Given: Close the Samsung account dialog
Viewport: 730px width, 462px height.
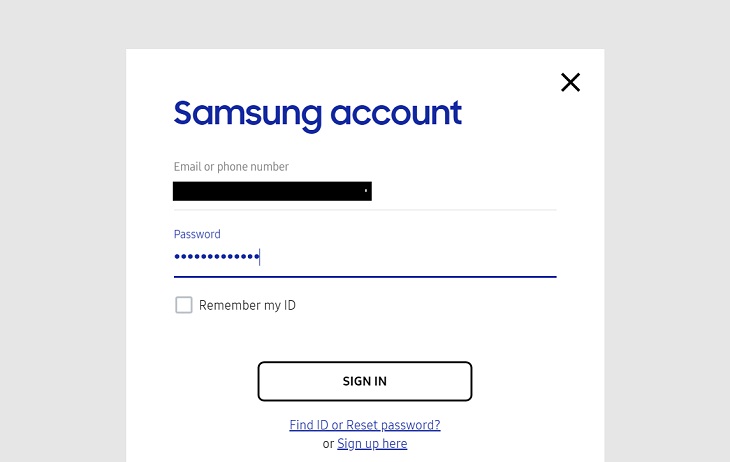Looking at the screenshot, I should pos(570,82).
